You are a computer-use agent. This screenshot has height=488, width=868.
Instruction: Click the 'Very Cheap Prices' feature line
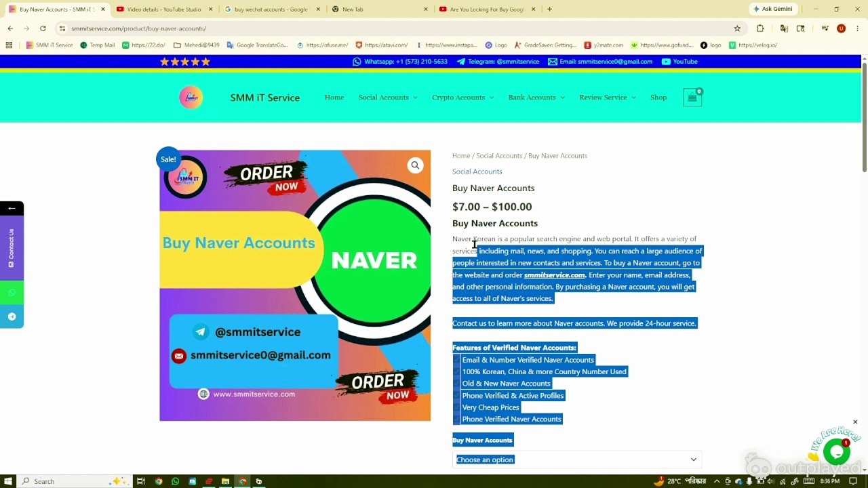(x=490, y=407)
